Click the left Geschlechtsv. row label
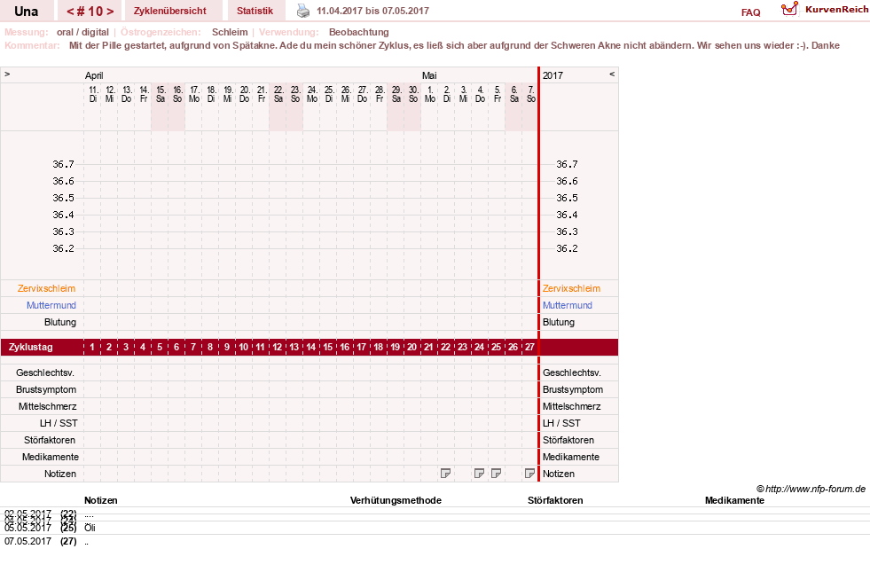This screenshot has height=588, width=870. [45, 372]
